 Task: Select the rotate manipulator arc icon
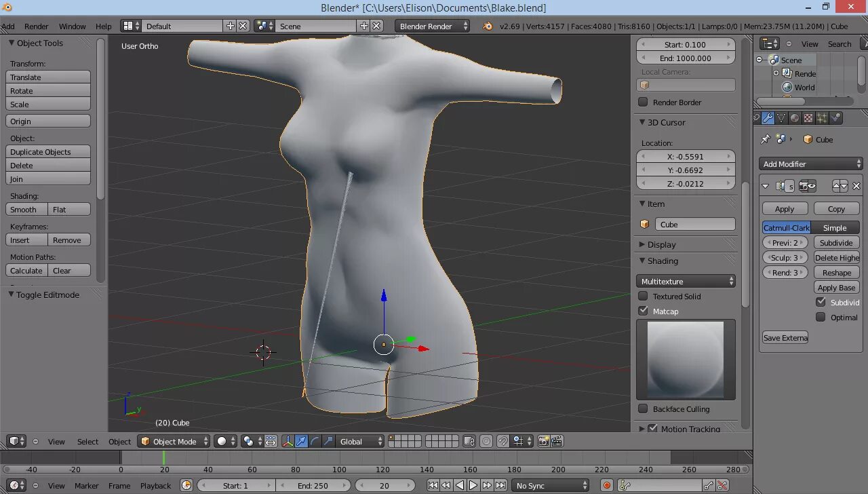[x=315, y=441]
